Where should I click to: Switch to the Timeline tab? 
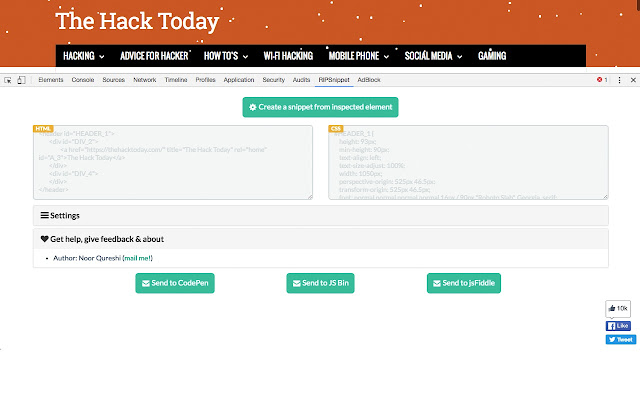click(176, 80)
